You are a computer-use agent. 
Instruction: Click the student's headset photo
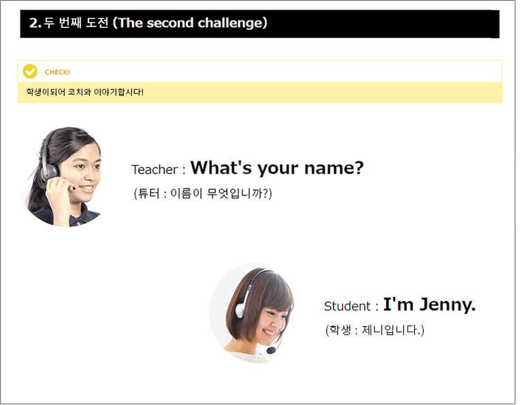tap(252, 312)
